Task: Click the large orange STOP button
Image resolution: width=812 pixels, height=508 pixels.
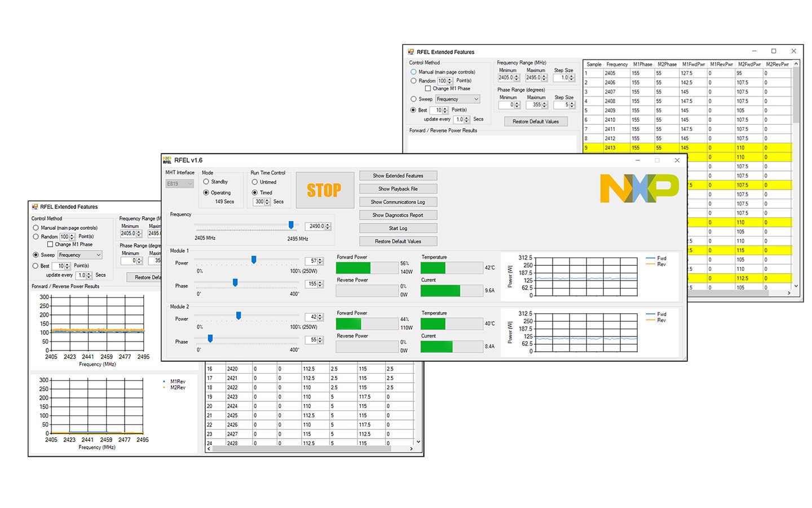Action: pyautogui.click(x=324, y=190)
